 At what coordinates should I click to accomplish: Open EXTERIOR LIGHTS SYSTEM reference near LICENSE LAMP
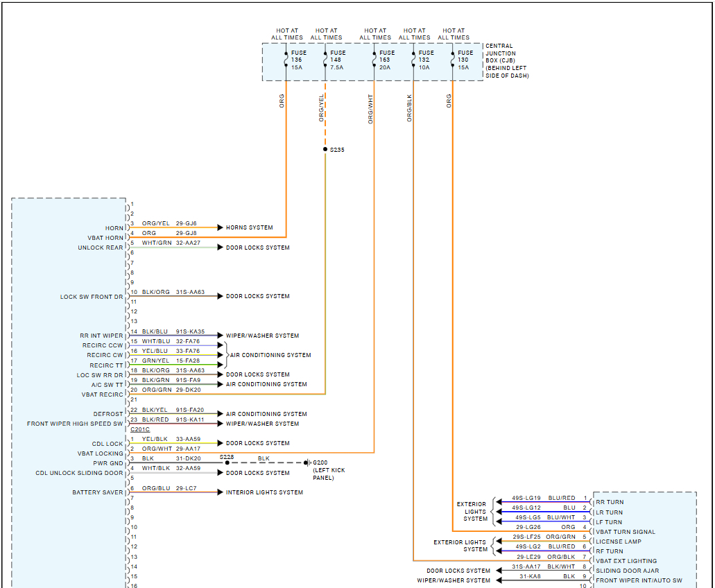pos(460,546)
